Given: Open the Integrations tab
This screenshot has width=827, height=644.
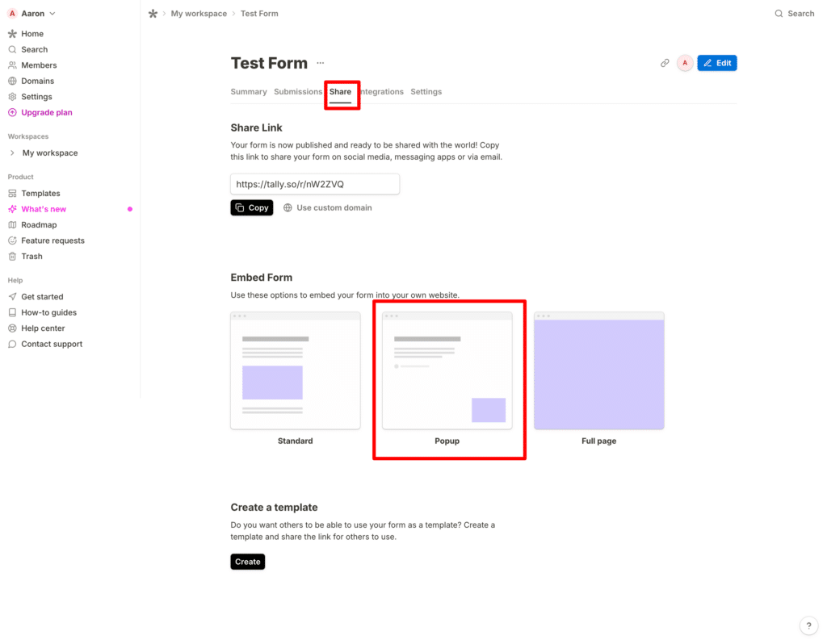Looking at the screenshot, I should [381, 92].
